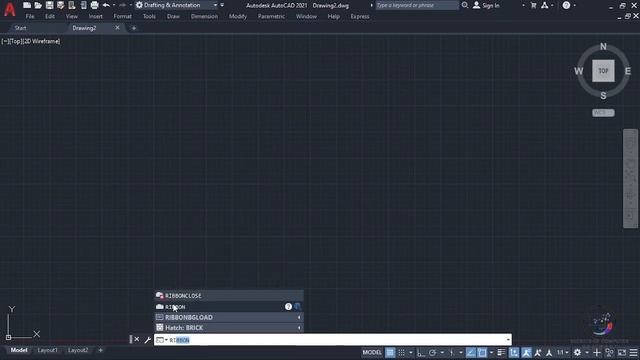Open the Modify menu
640x360 pixels.
pyautogui.click(x=238, y=17)
